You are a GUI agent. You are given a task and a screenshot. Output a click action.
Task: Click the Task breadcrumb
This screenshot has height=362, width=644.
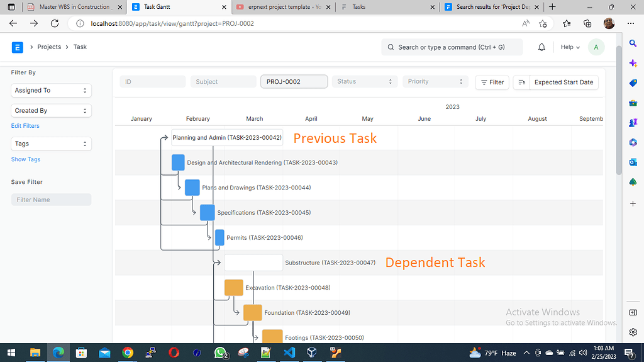pos(80,47)
